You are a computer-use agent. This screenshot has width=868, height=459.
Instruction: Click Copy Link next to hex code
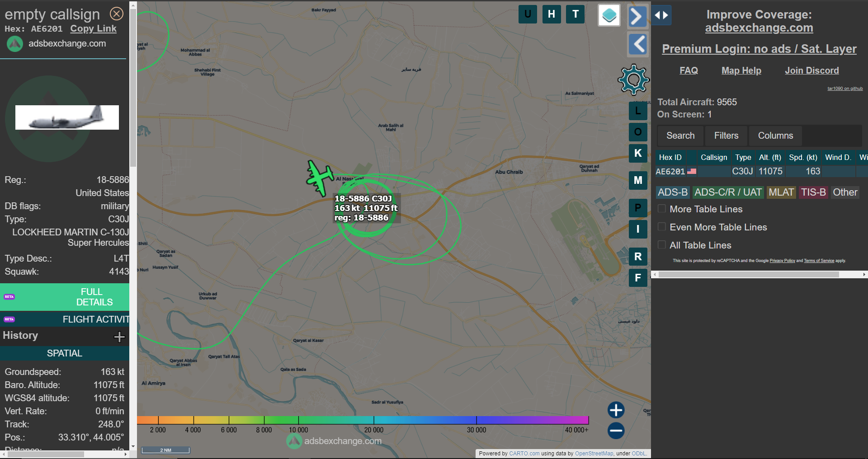[x=93, y=29]
